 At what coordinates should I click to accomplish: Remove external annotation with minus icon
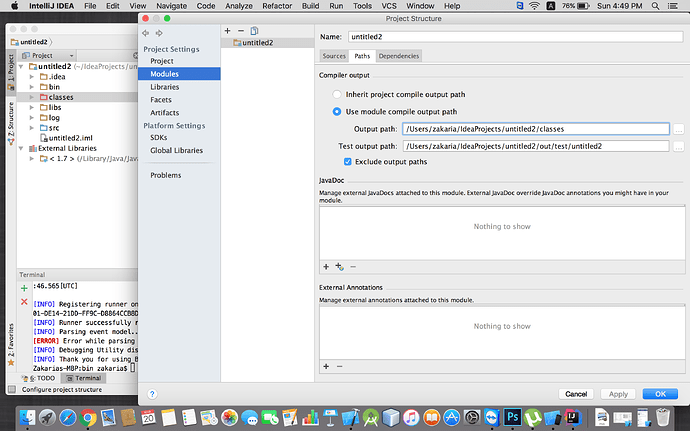[339, 366]
